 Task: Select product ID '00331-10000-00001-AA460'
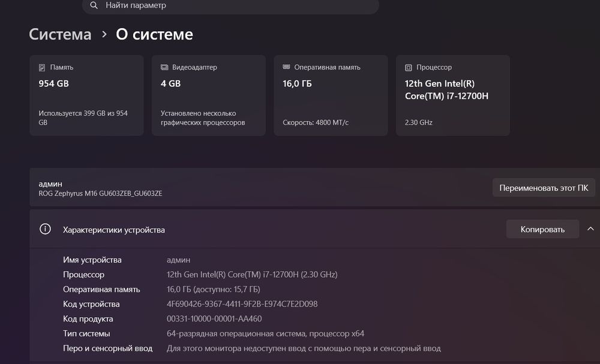coord(214,318)
